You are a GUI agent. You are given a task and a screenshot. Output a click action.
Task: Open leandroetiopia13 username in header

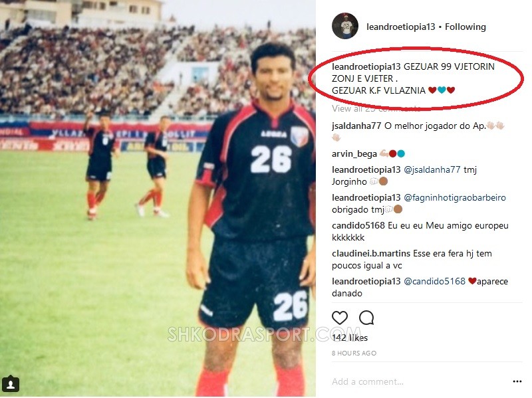point(400,27)
